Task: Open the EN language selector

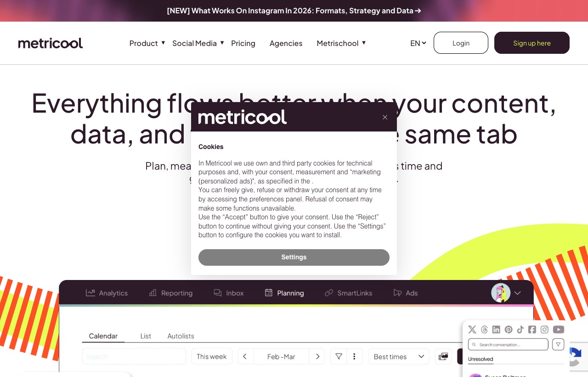Action: pyautogui.click(x=418, y=43)
